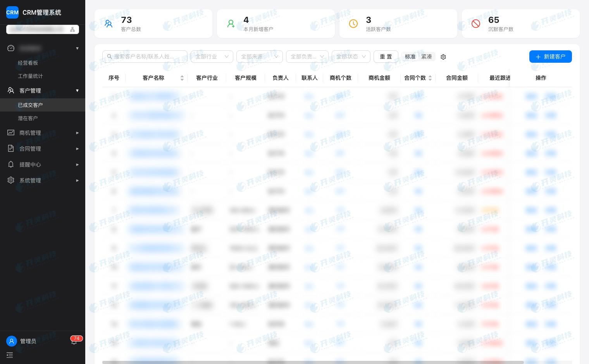Image resolution: width=589 pixels, height=364 pixels.
Task: Switch table density to 紧凑
Action: 426,57
